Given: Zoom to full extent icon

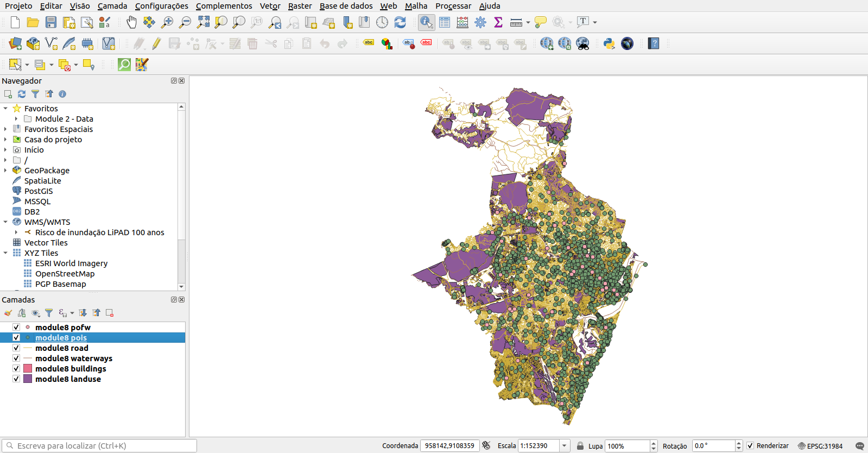Looking at the screenshot, I should pyautogui.click(x=203, y=22).
